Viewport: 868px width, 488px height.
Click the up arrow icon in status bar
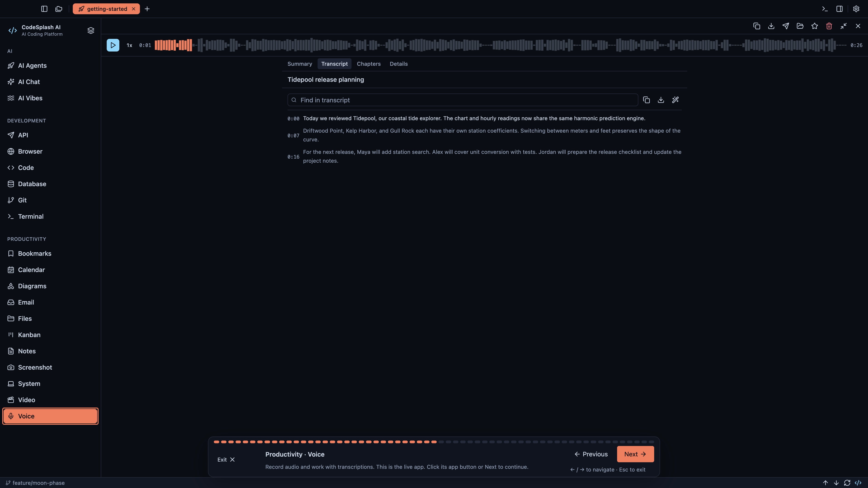click(x=825, y=483)
